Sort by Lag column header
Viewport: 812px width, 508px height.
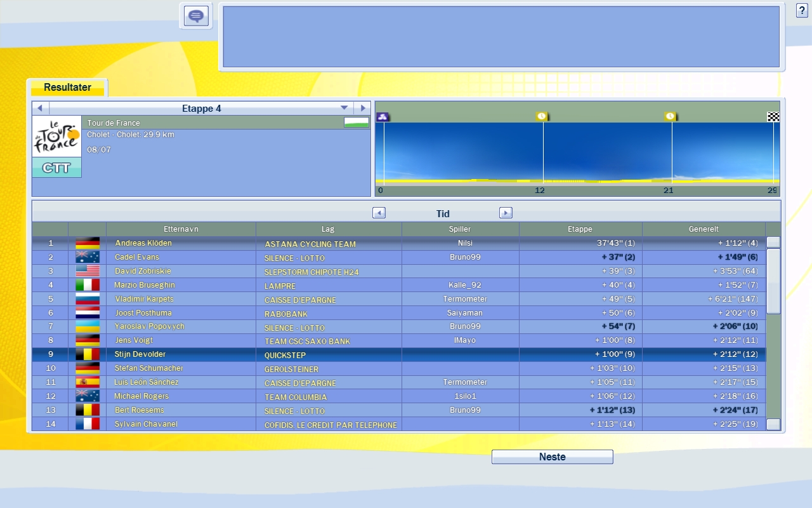(328, 229)
